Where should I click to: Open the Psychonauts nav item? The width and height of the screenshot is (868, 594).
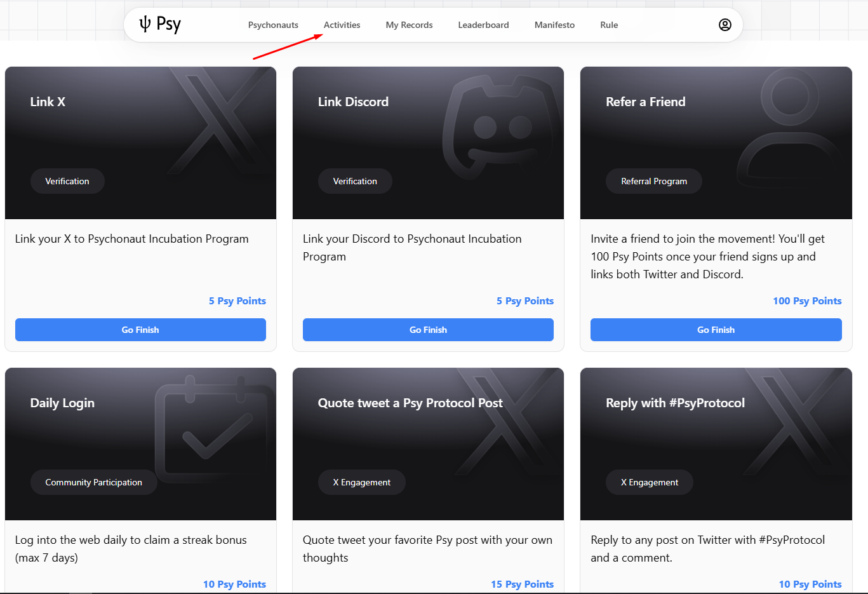(273, 25)
